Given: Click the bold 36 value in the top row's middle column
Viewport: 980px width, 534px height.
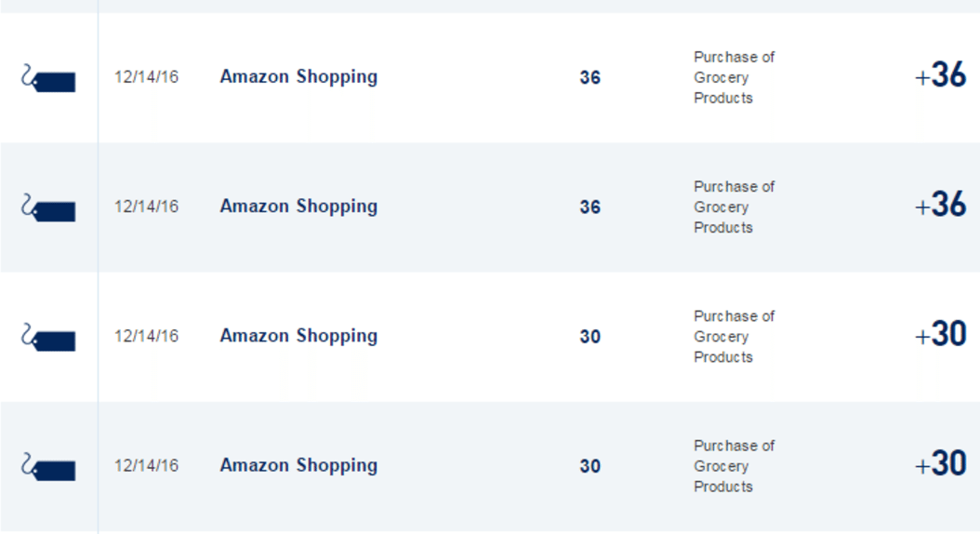Looking at the screenshot, I should [x=590, y=77].
